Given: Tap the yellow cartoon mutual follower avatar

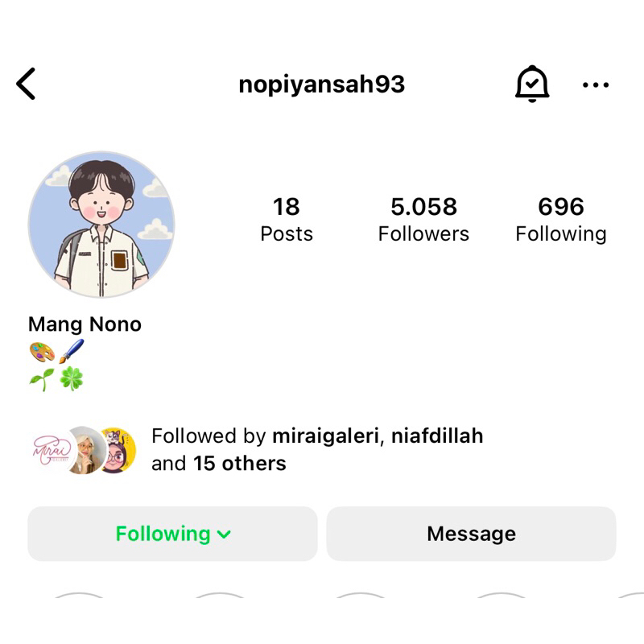Looking at the screenshot, I should point(118,451).
